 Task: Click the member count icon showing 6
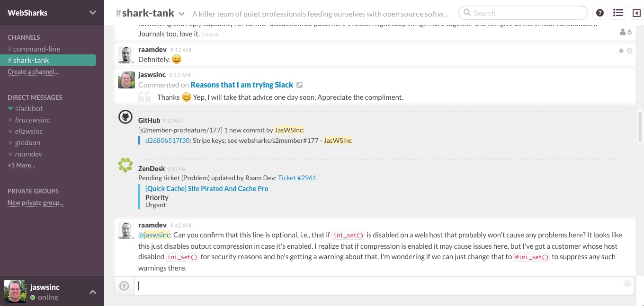(626, 32)
